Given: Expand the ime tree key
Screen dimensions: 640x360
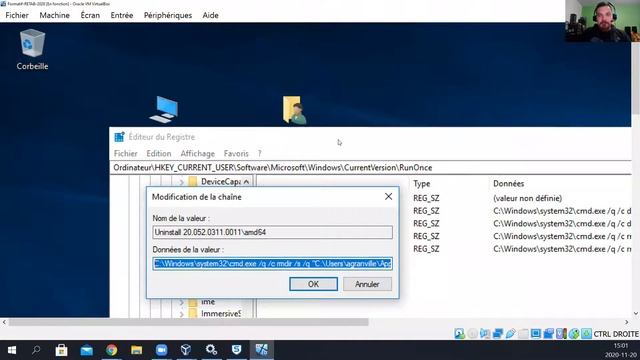Looking at the screenshot, I should (182, 302).
